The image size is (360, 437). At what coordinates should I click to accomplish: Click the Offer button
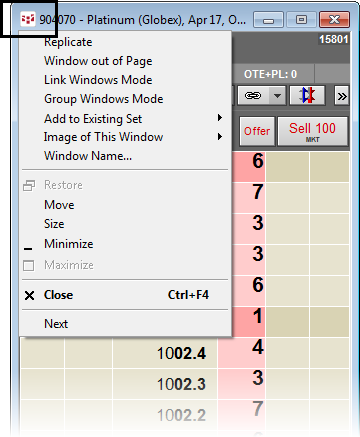click(x=257, y=131)
